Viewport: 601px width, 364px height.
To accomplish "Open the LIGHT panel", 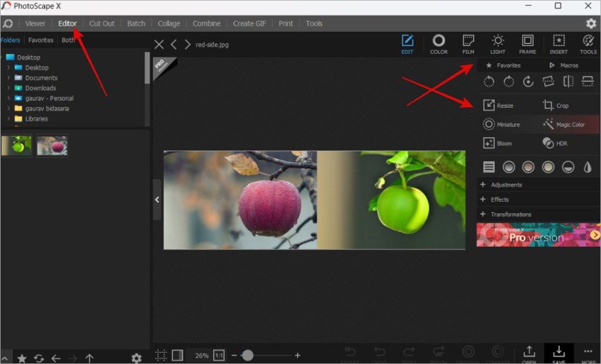I will pyautogui.click(x=498, y=45).
